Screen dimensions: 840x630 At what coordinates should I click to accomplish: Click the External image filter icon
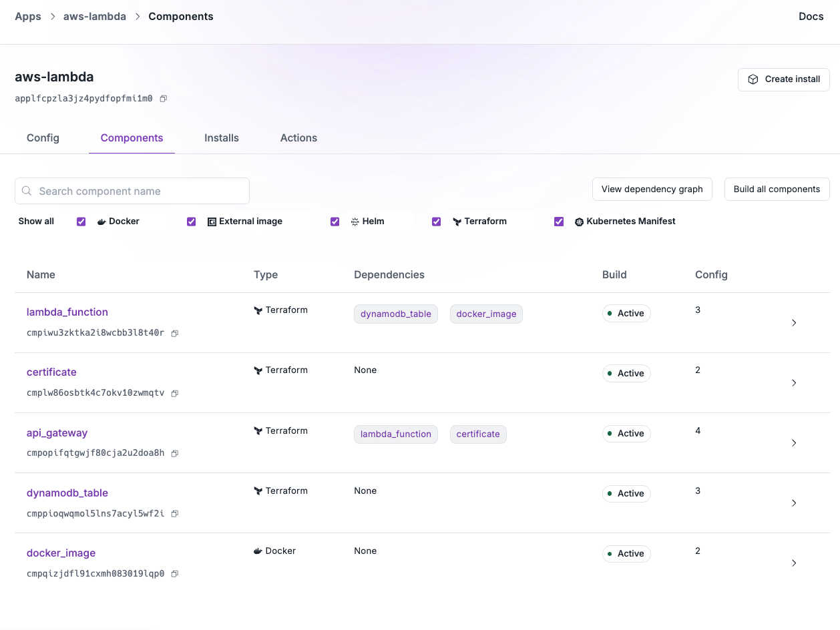pyautogui.click(x=212, y=222)
